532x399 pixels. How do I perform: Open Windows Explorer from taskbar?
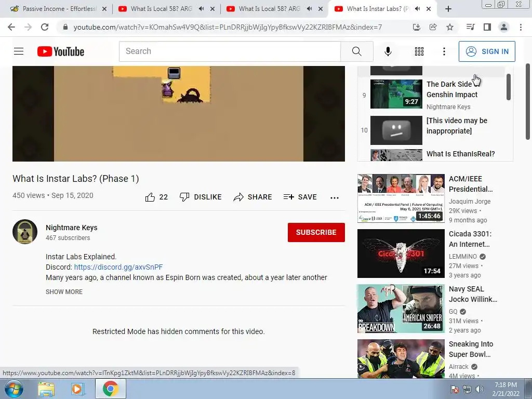[x=46, y=389]
